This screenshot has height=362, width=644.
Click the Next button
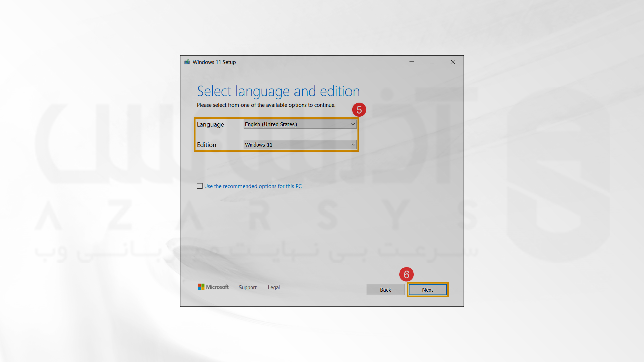[x=428, y=290]
